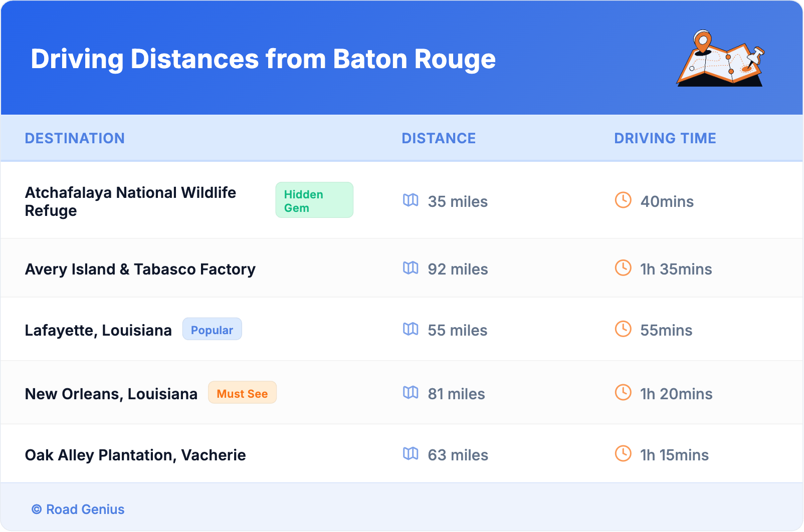
Task: Click the clock icon next to 1h 20mins
Action: 623,393
